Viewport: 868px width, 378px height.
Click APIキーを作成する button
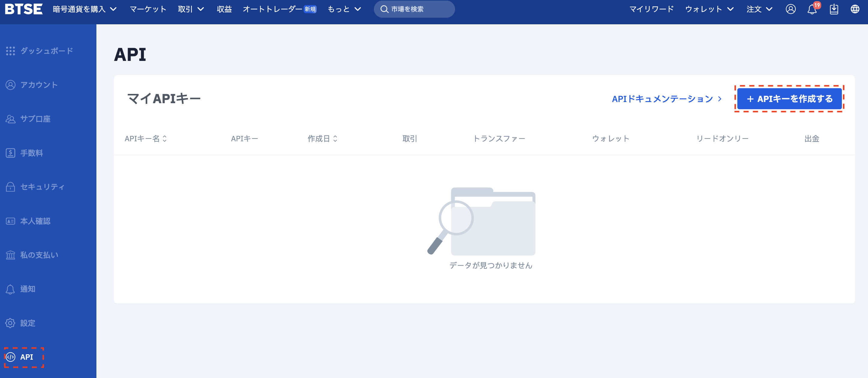[x=789, y=99]
